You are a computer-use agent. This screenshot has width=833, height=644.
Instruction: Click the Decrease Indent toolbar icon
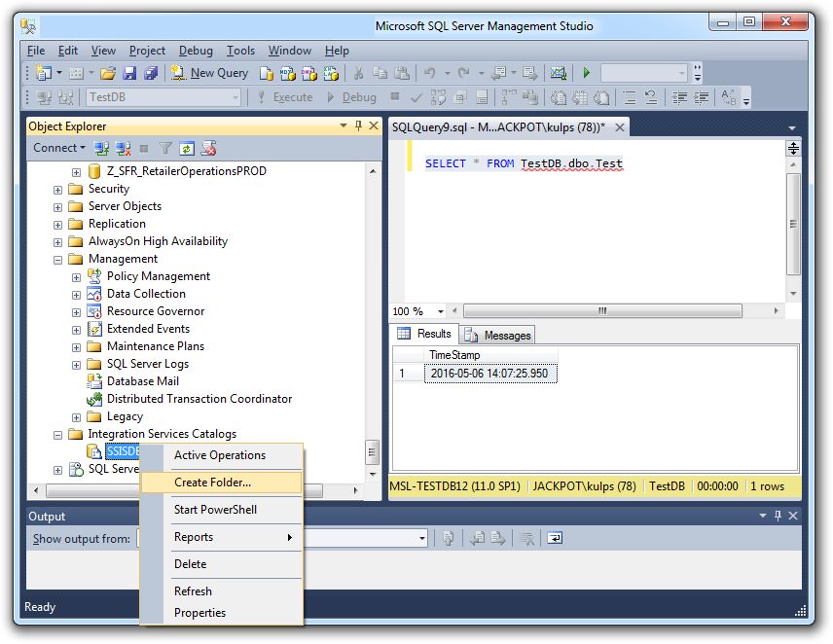coord(679,97)
